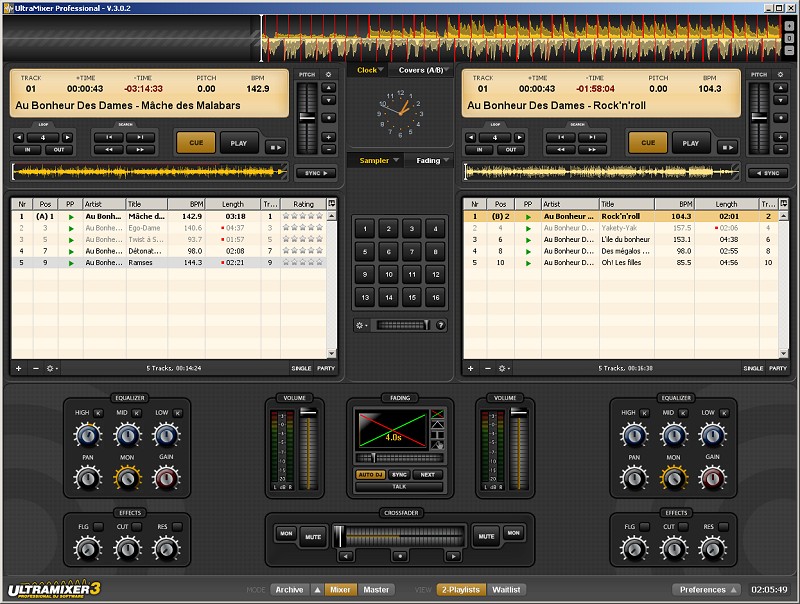The height and width of the screenshot is (604, 800).
Task: Trigger sampler pad 7
Action: tap(412, 251)
